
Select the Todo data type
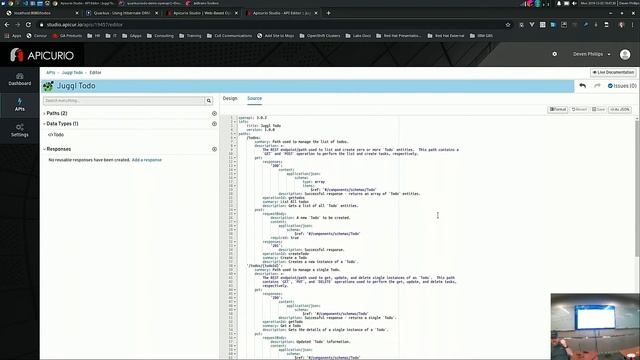[56, 135]
